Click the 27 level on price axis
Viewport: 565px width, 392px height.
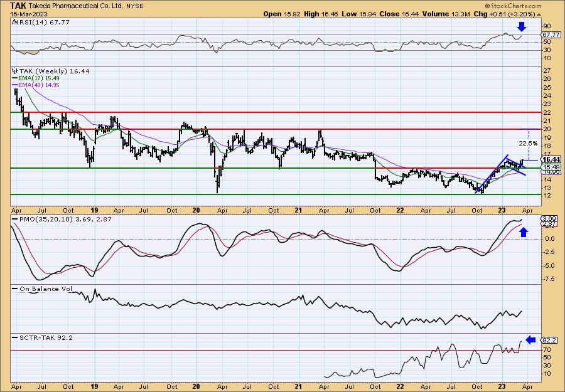[546, 70]
